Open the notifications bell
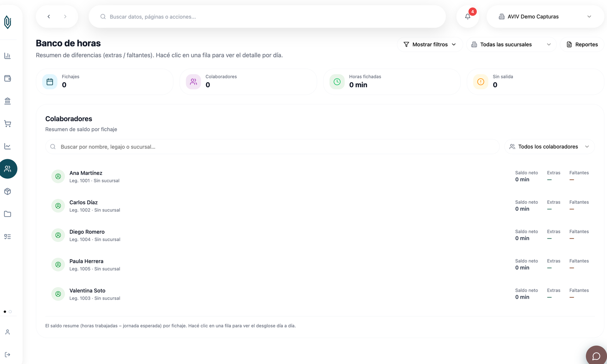 pos(468,16)
